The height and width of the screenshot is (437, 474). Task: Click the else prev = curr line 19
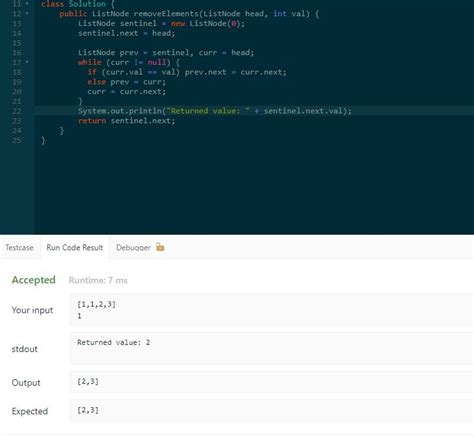point(126,82)
